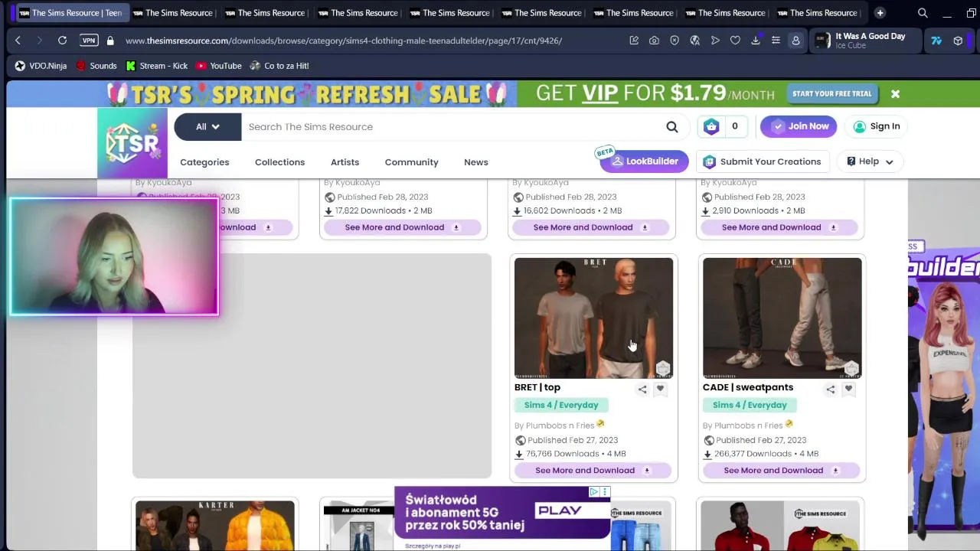Click the CADE | sweatpants title link
This screenshot has height=551, width=980.
748,387
